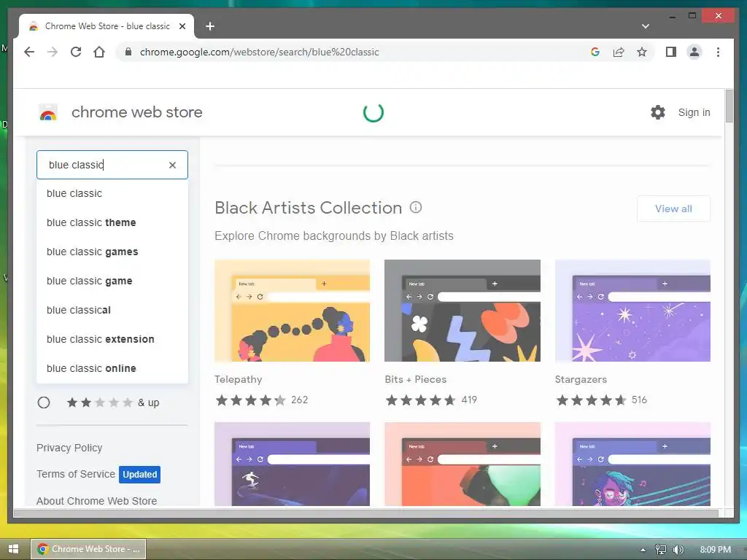747x560 pixels.
Task: Open the orange green glass theme thumbnail
Action: pos(462,464)
